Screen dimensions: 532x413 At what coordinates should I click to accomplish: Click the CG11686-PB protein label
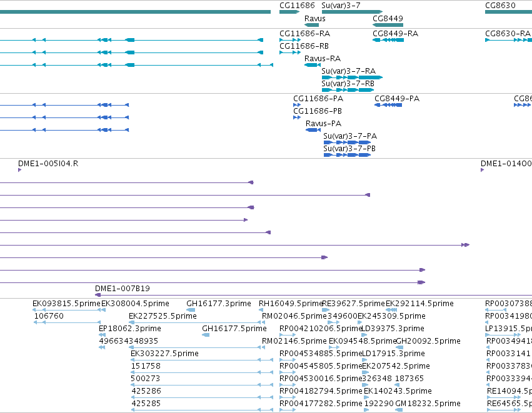pyautogui.click(x=318, y=111)
